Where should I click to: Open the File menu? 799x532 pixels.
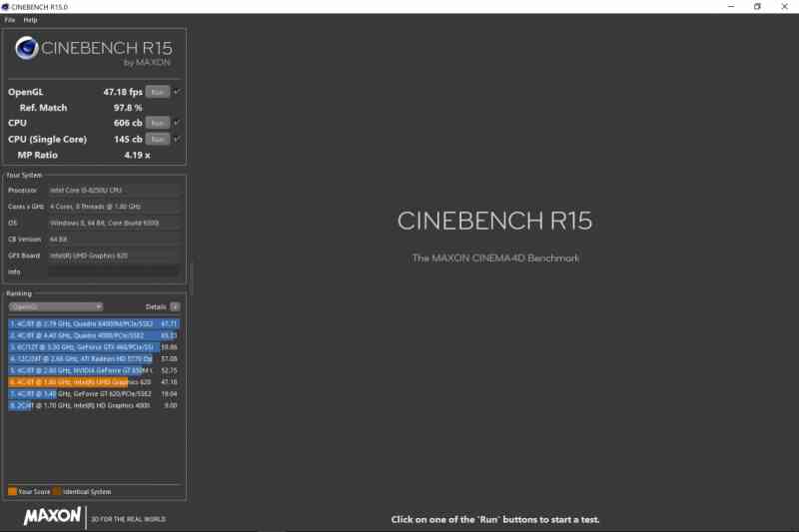pos(10,20)
